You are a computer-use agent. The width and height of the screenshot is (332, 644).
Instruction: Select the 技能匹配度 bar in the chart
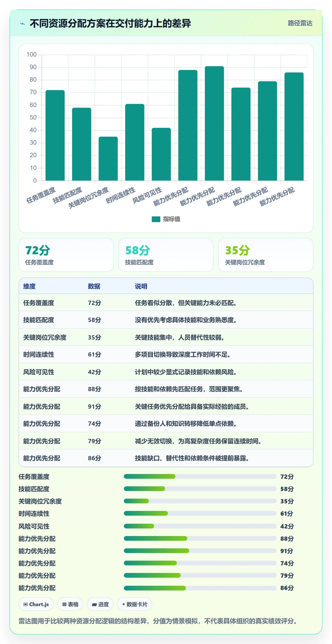coord(82,144)
